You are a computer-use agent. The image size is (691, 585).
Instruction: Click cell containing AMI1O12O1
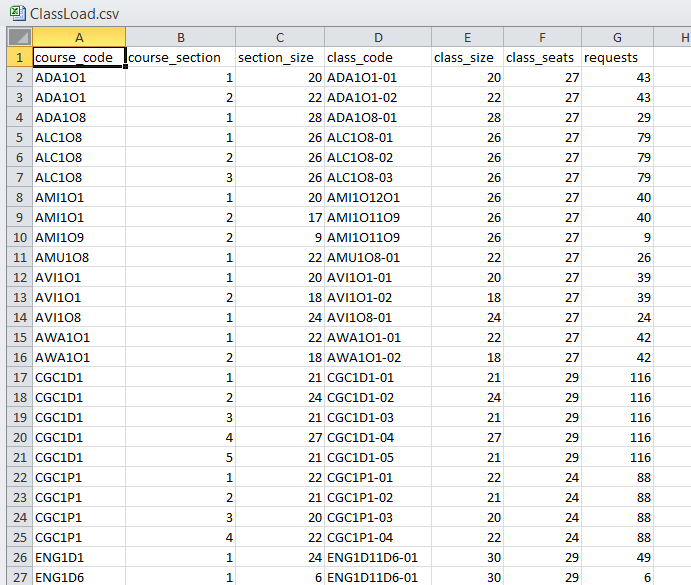click(x=377, y=197)
